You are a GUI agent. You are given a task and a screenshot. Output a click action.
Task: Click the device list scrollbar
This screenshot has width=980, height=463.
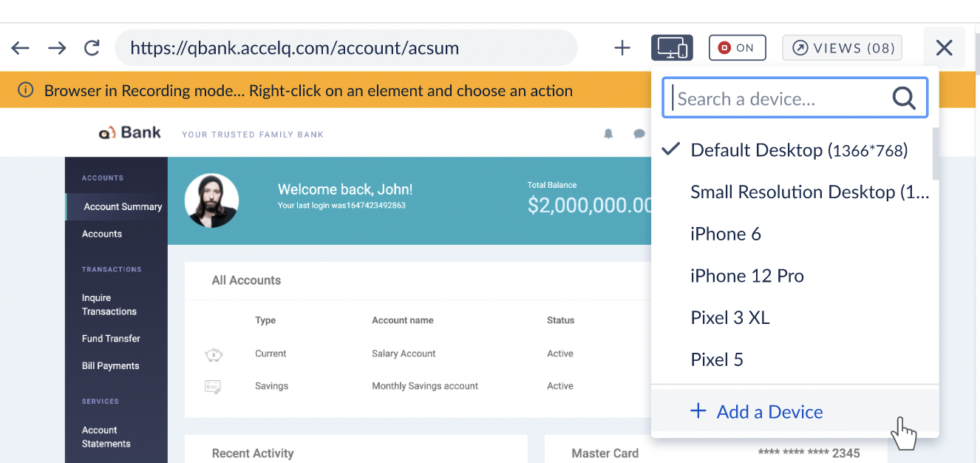coord(936,154)
